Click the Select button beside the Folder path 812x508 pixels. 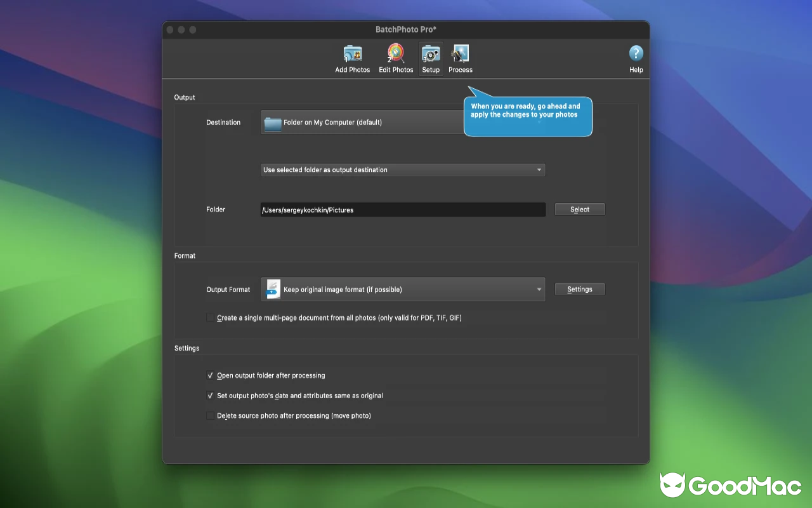[x=579, y=209]
